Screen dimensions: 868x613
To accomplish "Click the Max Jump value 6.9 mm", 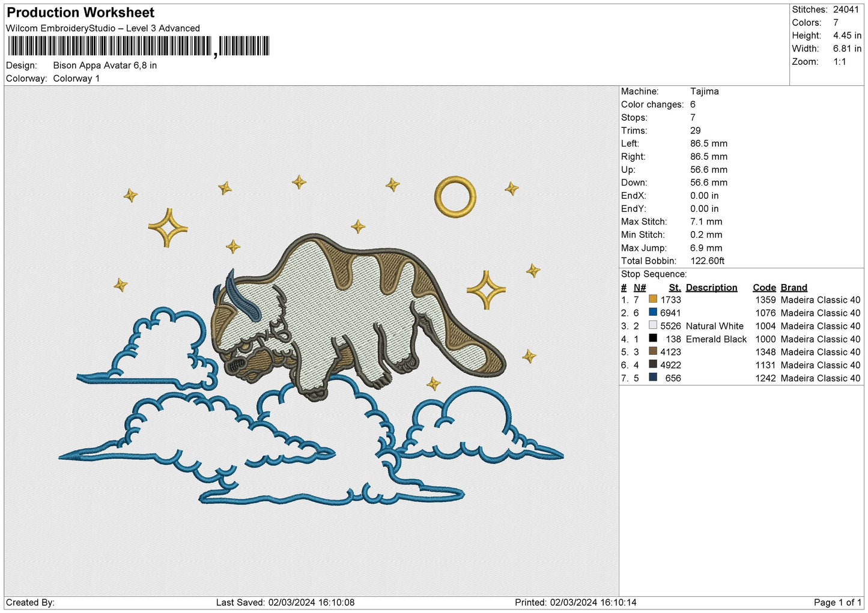I will [x=706, y=249].
